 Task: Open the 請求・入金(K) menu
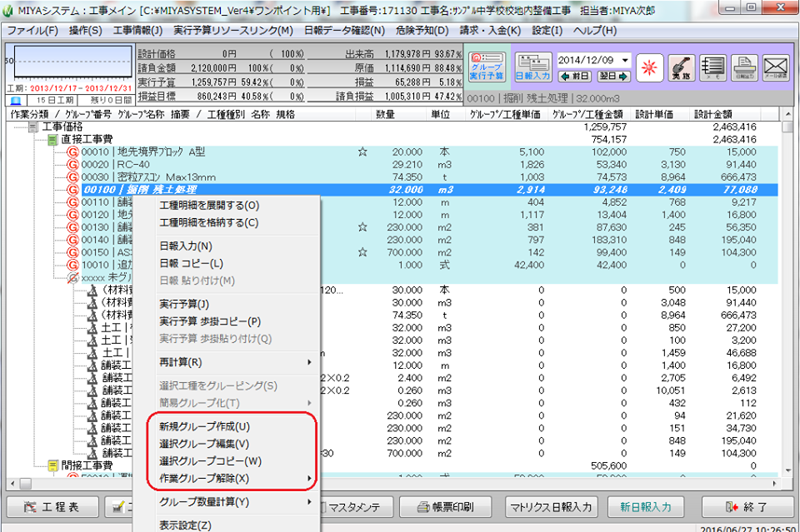pyautogui.click(x=490, y=31)
